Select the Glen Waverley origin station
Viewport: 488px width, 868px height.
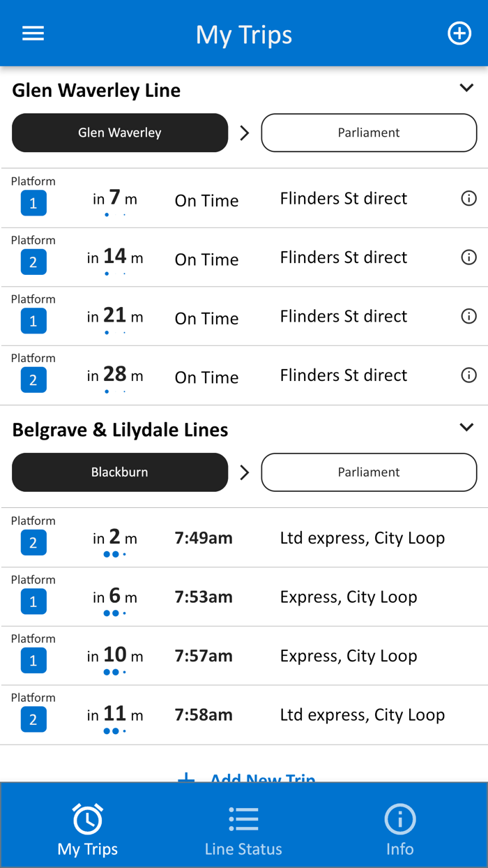[x=119, y=133]
